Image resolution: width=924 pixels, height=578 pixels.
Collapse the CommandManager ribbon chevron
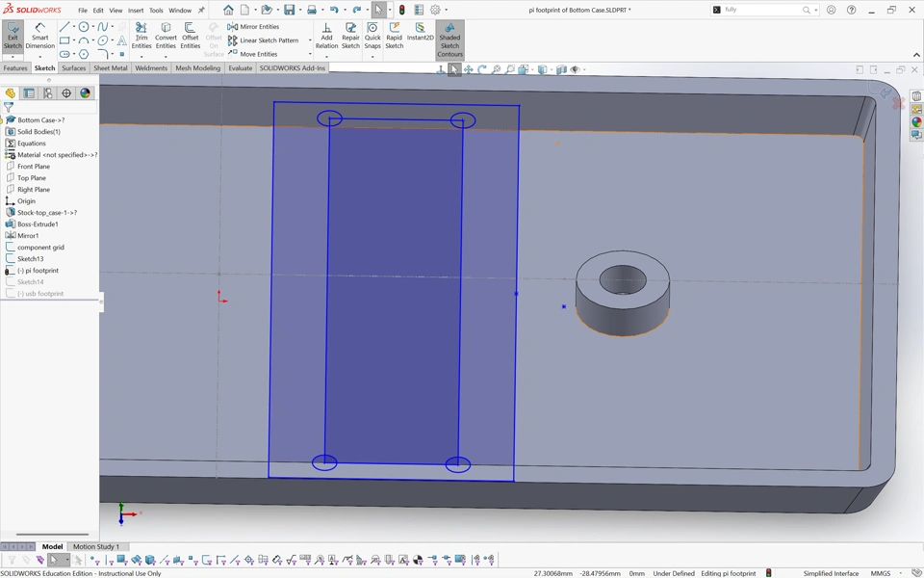pos(916,55)
